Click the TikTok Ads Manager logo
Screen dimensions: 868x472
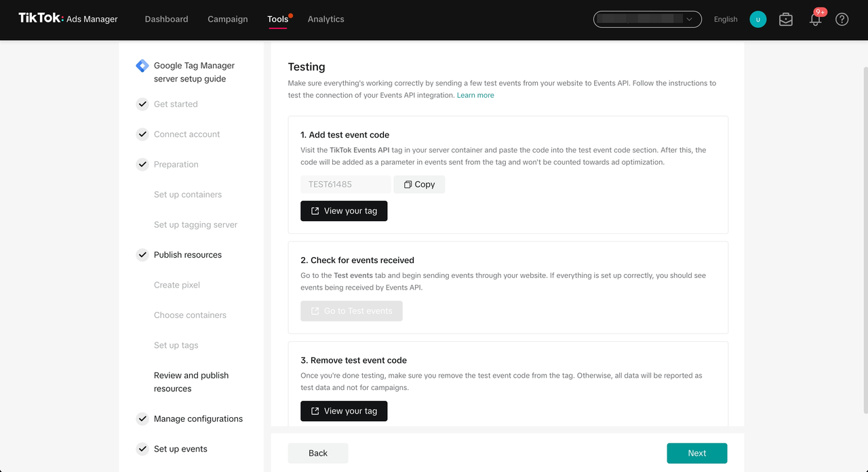[68, 19]
